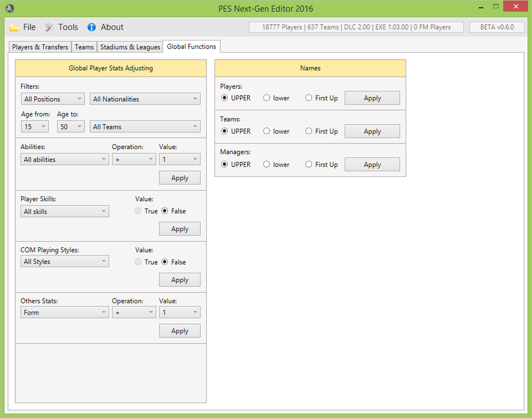Viewport: 532px width, 418px height.
Task: Open the All Positions dropdown
Action: 53,99
